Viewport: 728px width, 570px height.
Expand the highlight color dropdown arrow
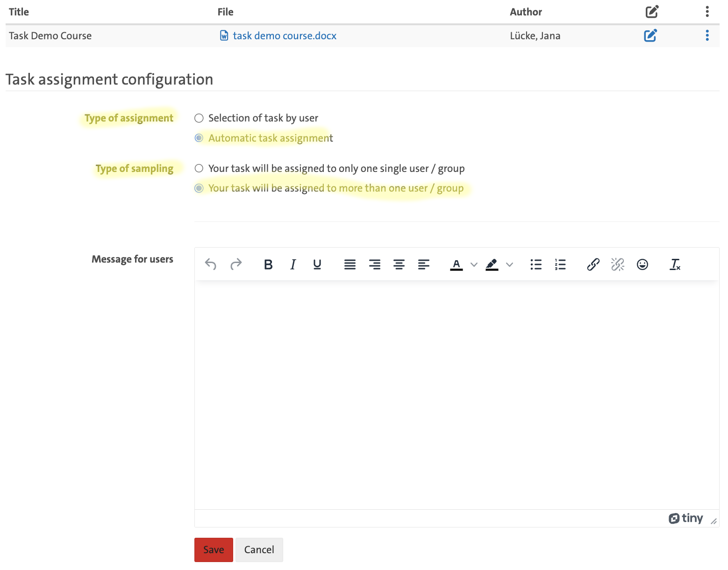[510, 265]
